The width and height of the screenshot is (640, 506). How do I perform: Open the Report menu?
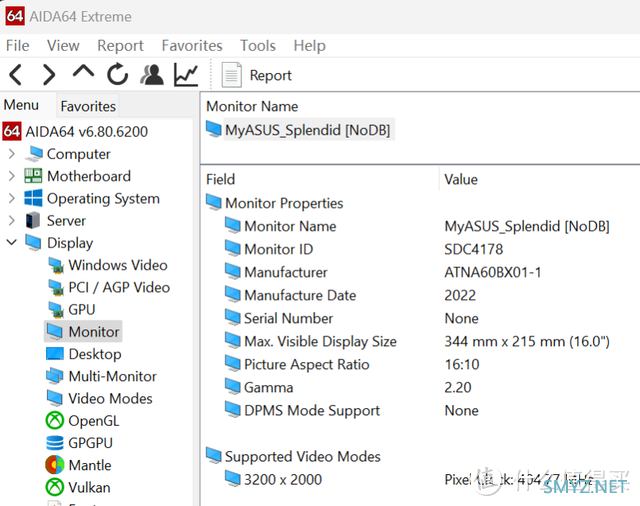[120, 46]
